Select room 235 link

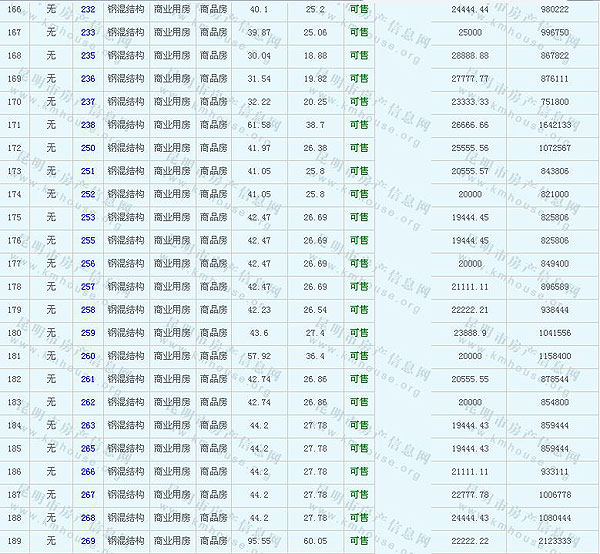tap(88, 55)
